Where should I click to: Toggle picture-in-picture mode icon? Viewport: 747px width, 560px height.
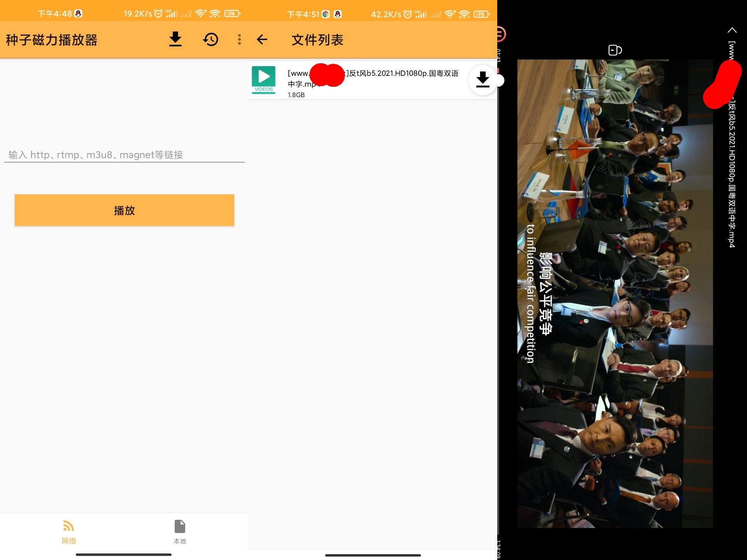pyautogui.click(x=615, y=50)
